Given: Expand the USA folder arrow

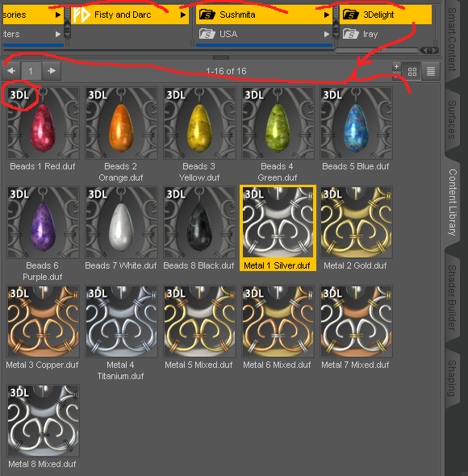Looking at the screenshot, I should coord(327,34).
